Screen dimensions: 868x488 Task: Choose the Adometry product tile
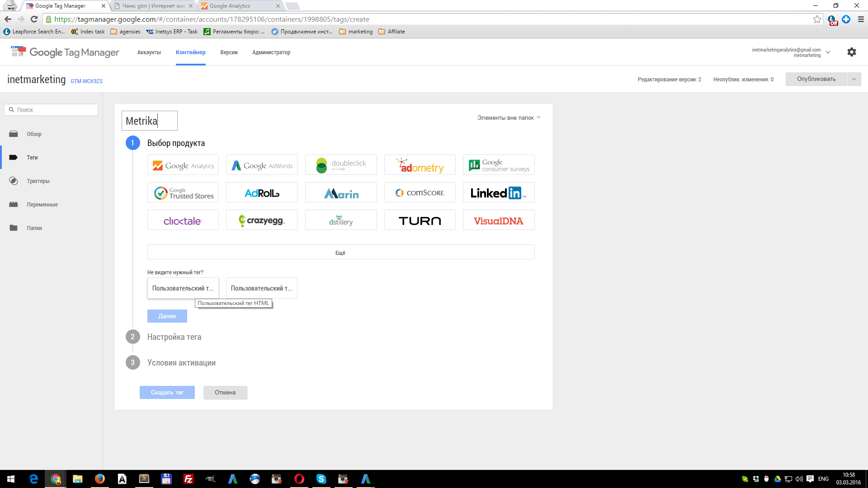click(x=420, y=165)
